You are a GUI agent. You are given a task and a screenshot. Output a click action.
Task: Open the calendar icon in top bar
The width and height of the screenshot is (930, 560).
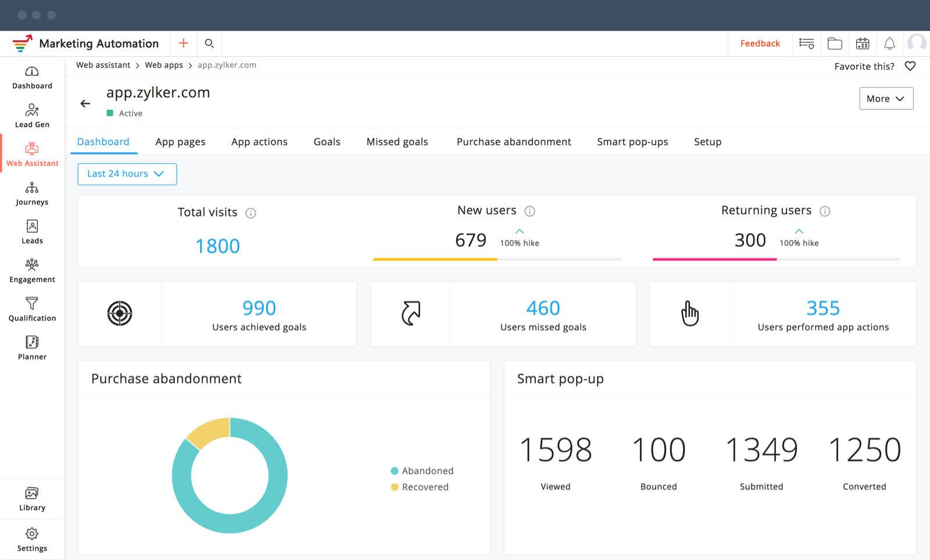tap(863, 44)
